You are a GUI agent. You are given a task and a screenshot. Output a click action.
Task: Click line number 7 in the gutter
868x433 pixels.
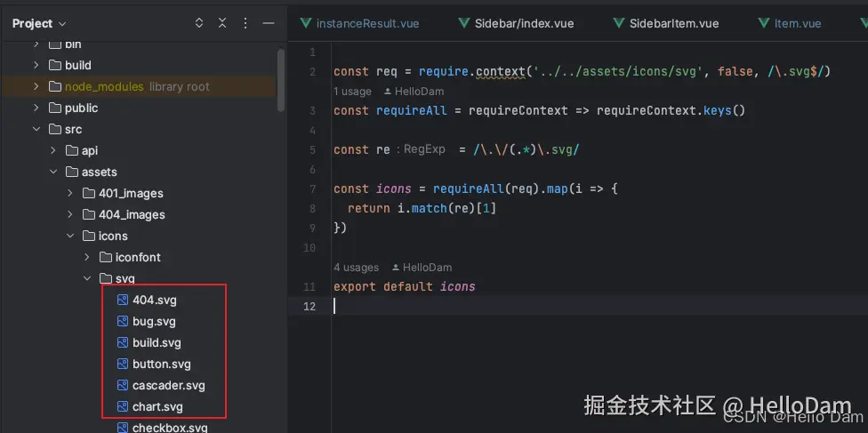point(313,188)
